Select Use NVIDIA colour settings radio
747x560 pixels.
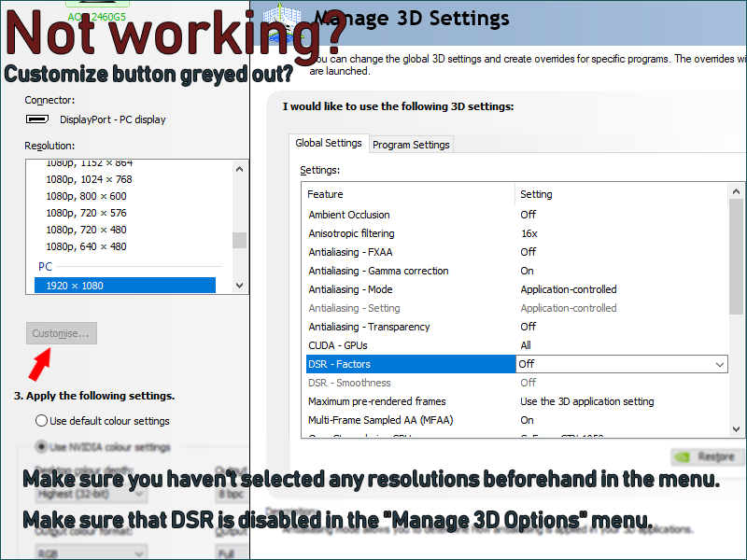click(x=41, y=447)
